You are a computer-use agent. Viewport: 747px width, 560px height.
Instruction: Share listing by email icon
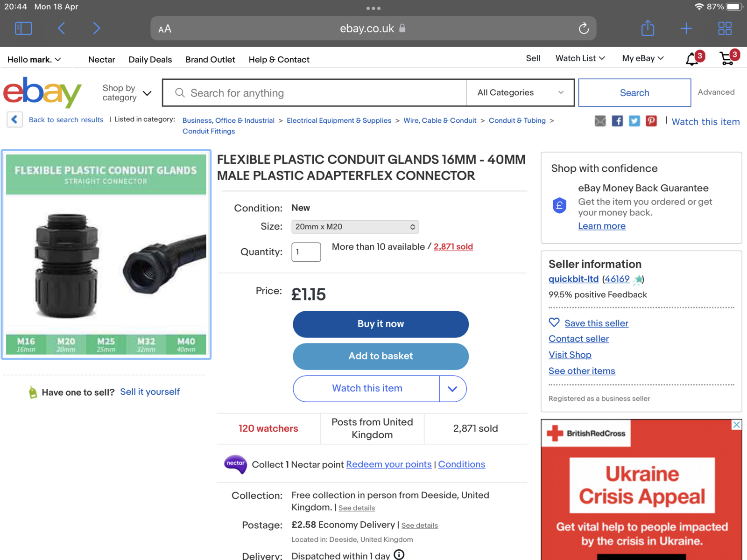(600, 121)
